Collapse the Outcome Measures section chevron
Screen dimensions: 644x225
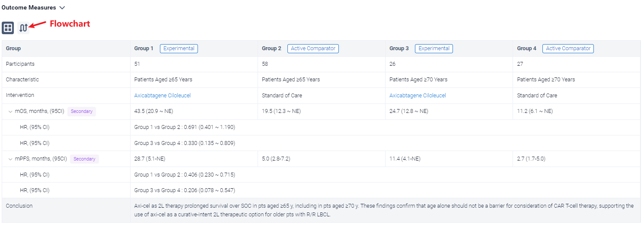pyautogui.click(x=62, y=8)
